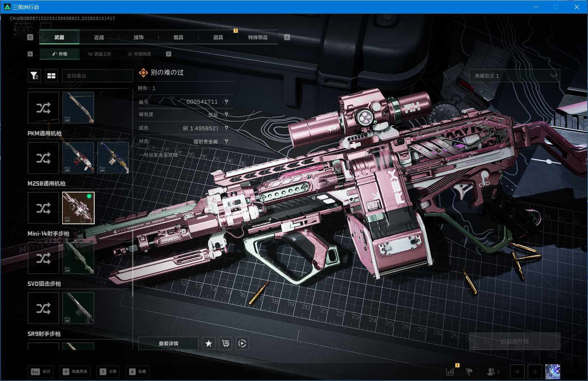Click the star favorite icon button
The width and height of the screenshot is (588, 381).
[209, 344]
